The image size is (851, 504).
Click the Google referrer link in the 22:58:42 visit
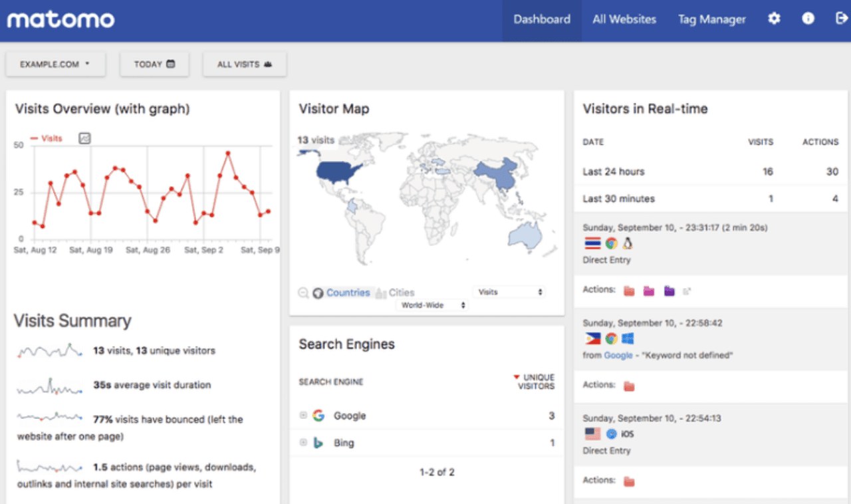[x=618, y=356]
